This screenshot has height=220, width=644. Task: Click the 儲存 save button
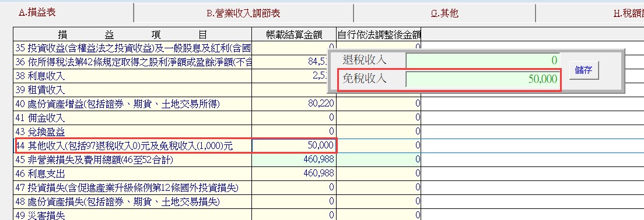pyautogui.click(x=583, y=70)
